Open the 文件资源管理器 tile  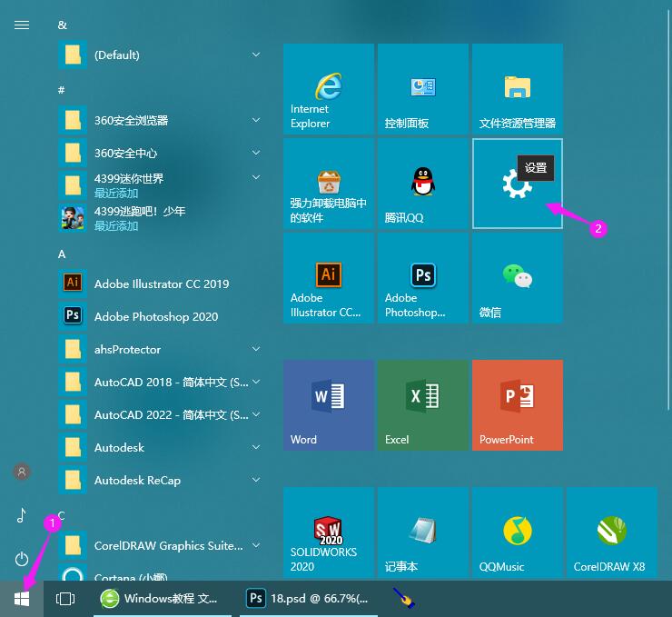tap(518, 89)
